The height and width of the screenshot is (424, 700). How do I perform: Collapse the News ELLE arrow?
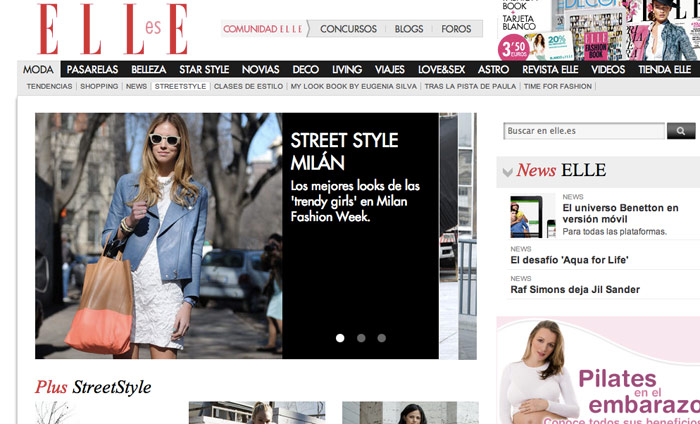point(508,172)
